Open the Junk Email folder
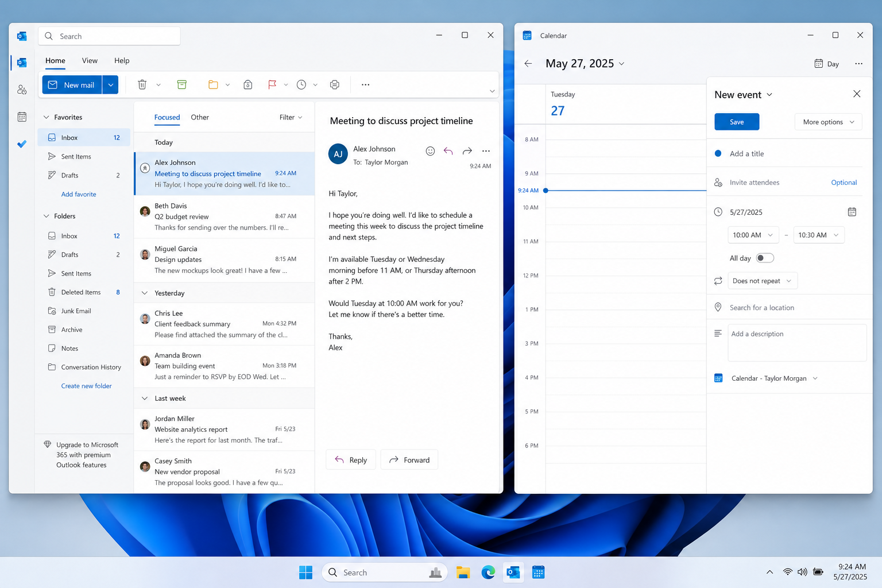Screen dimensions: 882x588 (x=84, y=311)
